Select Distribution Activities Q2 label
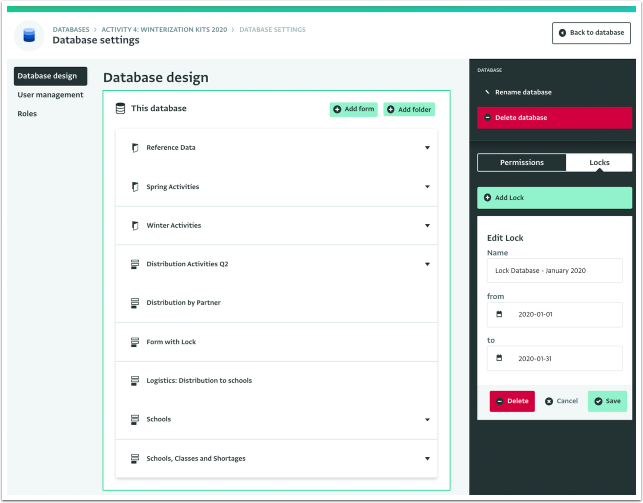643x503 pixels. tap(187, 264)
